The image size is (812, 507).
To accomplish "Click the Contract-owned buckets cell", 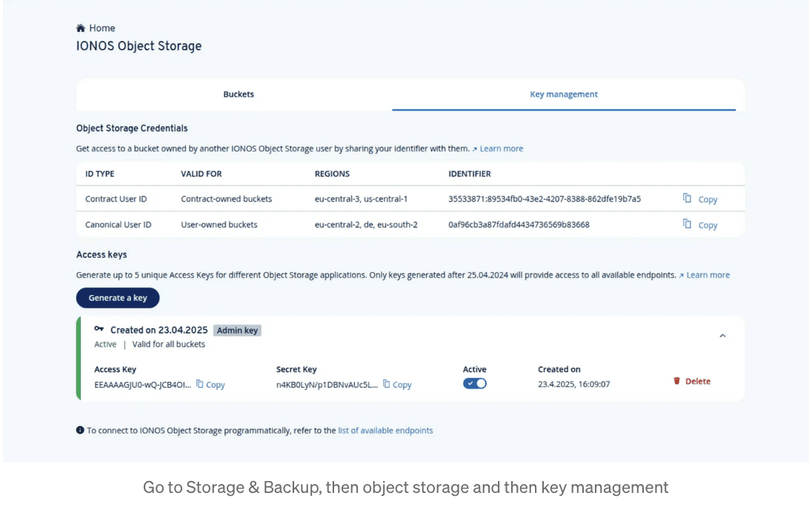I will (226, 199).
